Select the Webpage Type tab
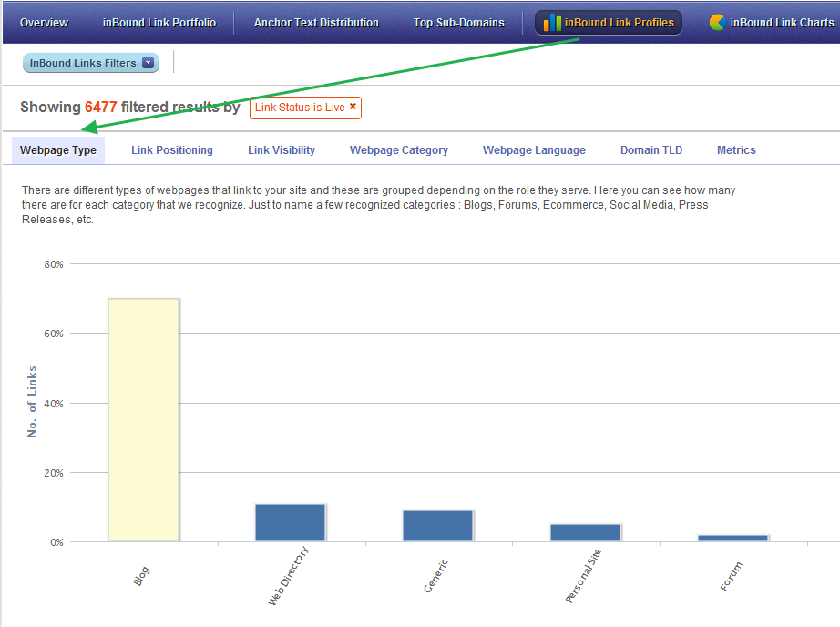Image resolution: width=840 pixels, height=627 pixels. pos(58,150)
